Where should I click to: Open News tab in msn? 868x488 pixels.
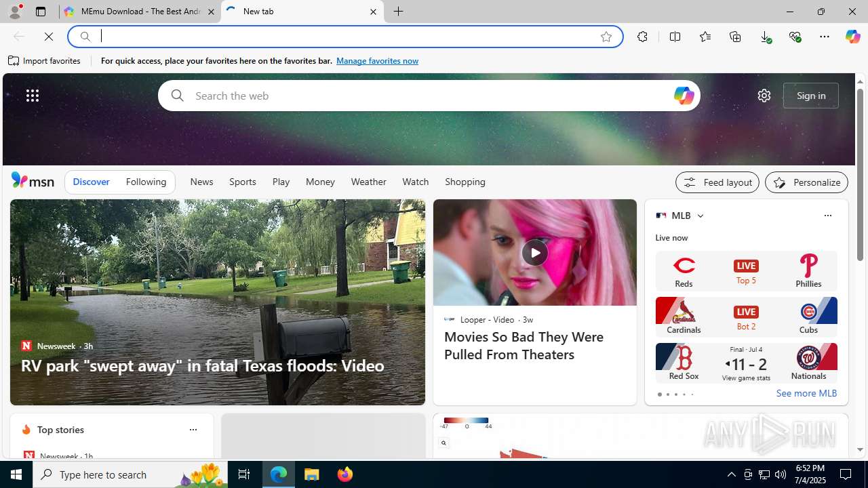click(201, 182)
